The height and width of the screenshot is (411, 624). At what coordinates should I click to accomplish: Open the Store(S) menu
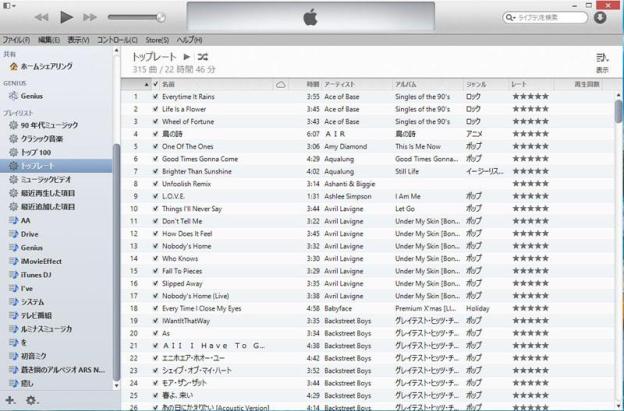coord(157,40)
